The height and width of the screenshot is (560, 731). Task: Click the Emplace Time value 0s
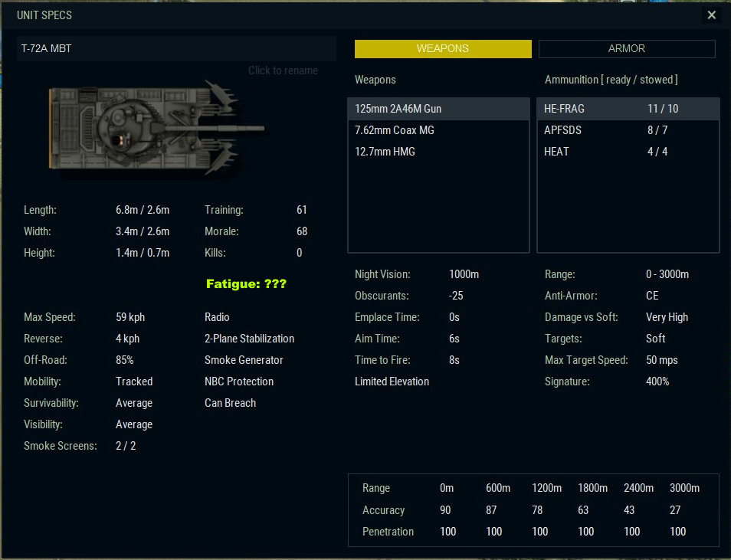pyautogui.click(x=454, y=317)
